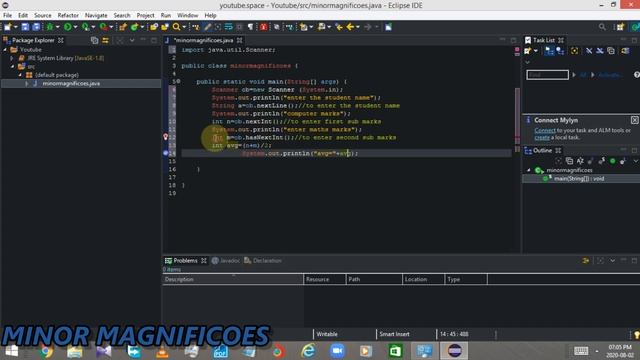
Task: Toggle Link with Editor in Package Explorer
Action: pos(105,40)
